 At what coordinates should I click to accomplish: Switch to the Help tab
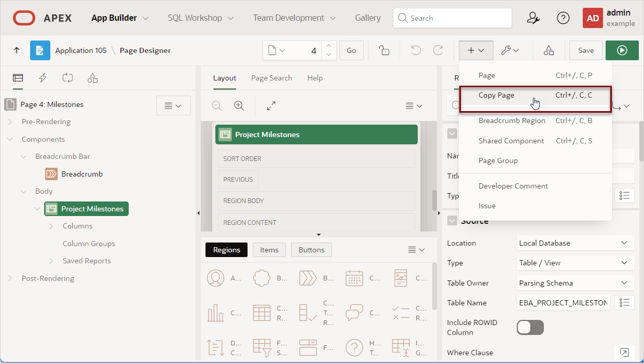point(315,78)
